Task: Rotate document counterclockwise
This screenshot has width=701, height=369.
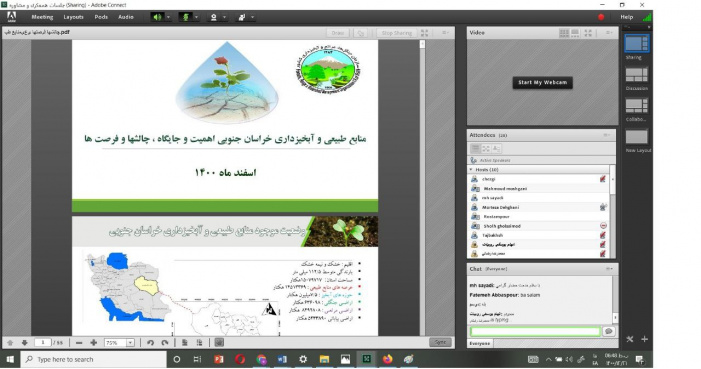Action: click(150, 343)
